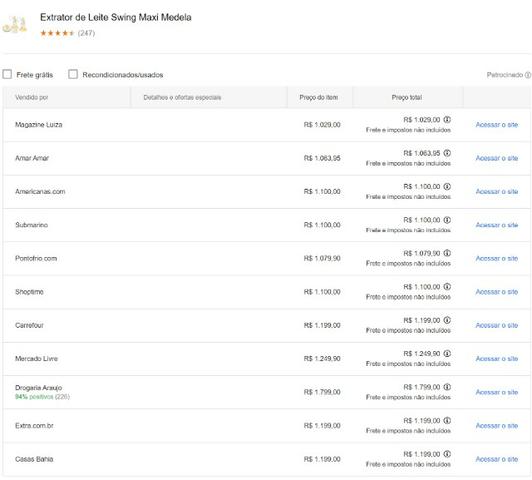Click Drogaria Araujo item price R$ 1.799,00
This screenshot has width=532, height=480.
[x=322, y=392]
